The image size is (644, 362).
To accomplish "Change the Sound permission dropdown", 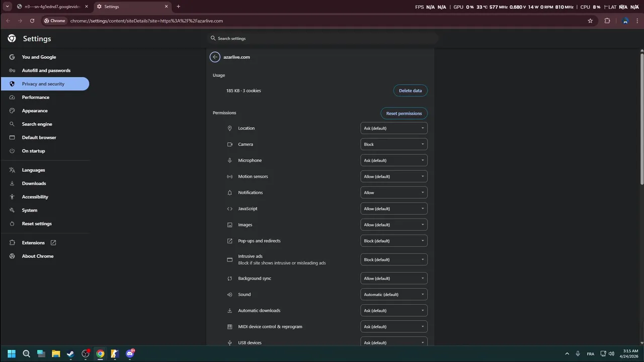I will pyautogui.click(x=394, y=295).
